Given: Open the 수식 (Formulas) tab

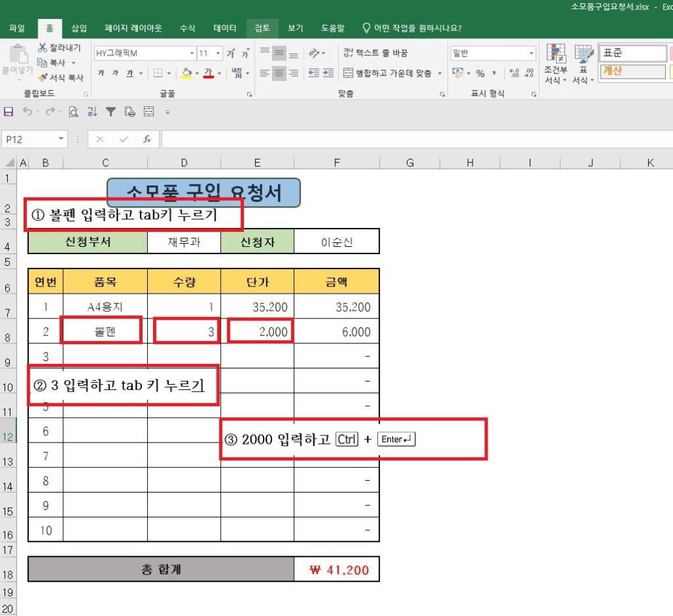Looking at the screenshot, I should coord(187,28).
